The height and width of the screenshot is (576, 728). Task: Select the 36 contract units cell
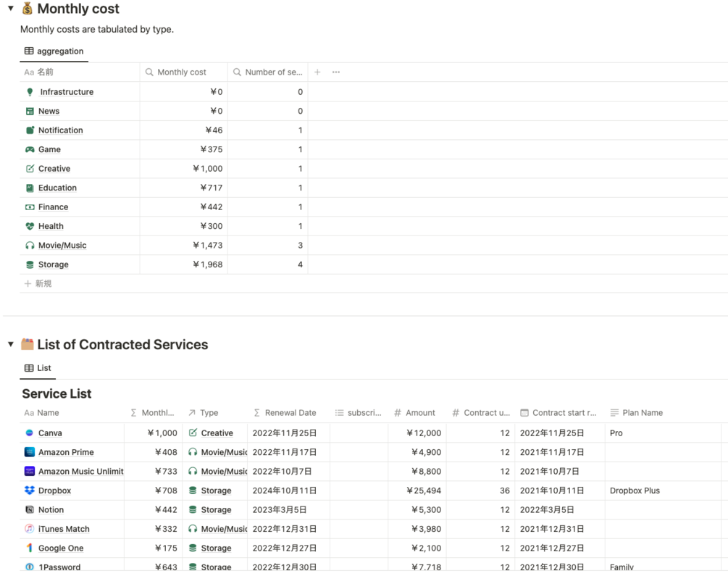coord(480,491)
